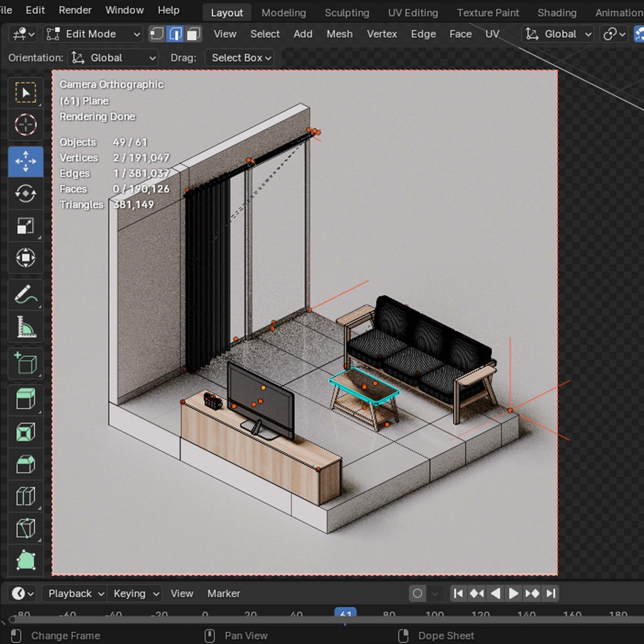Open the Face menu
Viewport: 644px width, 644px height.
[x=460, y=34]
